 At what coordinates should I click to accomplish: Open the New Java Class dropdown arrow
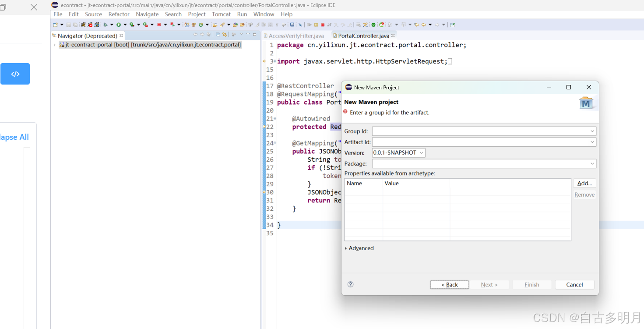[x=207, y=25]
